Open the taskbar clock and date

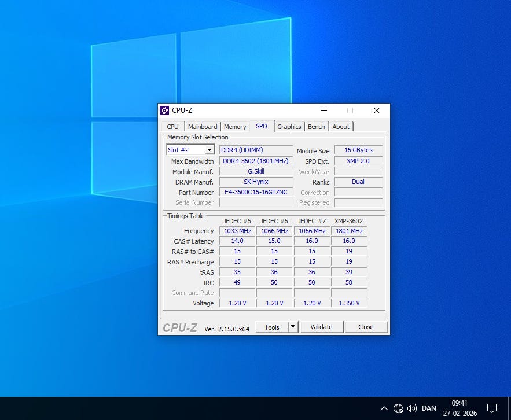click(x=459, y=408)
